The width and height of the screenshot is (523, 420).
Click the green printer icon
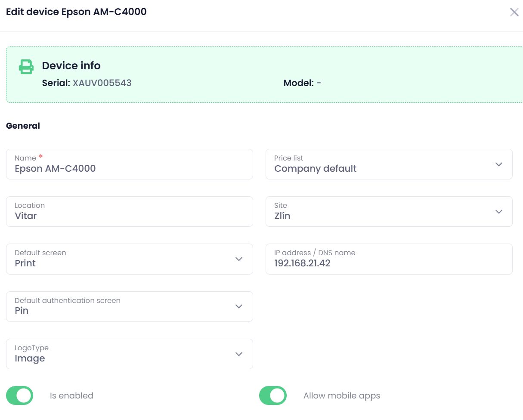coord(26,67)
